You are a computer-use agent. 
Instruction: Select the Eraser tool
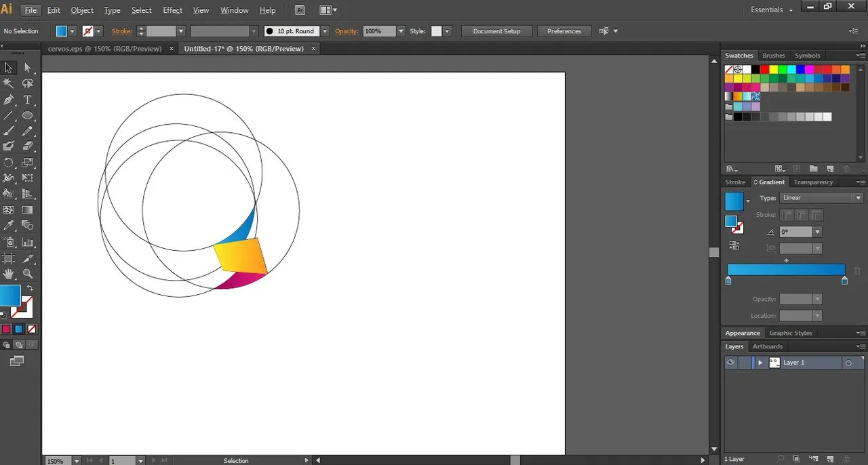(28, 146)
